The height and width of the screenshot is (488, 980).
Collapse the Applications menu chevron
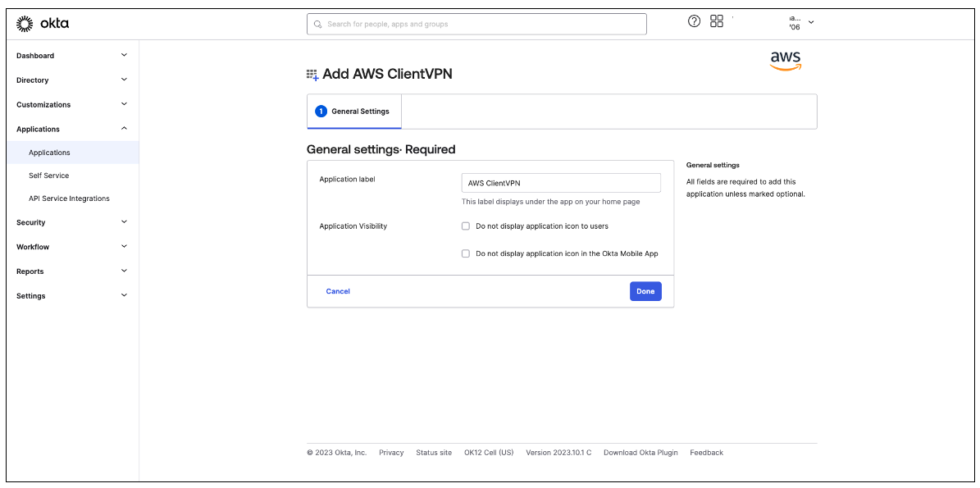point(124,128)
